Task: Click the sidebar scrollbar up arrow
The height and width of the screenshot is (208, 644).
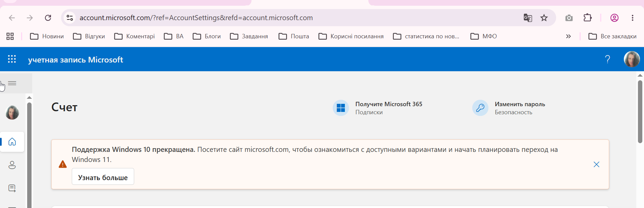Action: [x=30, y=97]
